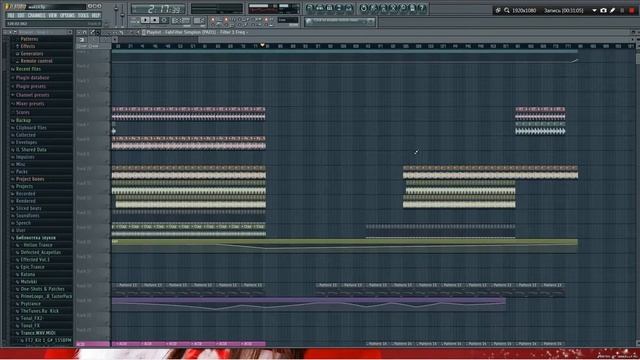Open the audio editor scissors icon
This screenshot has width=640, height=360.
(x=393, y=8)
